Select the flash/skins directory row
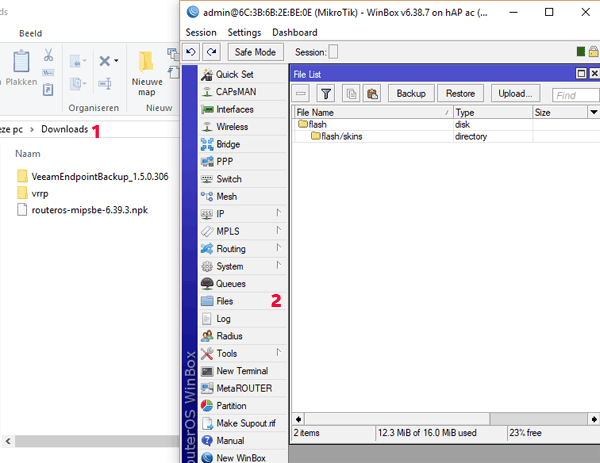 pyautogui.click(x=446, y=137)
